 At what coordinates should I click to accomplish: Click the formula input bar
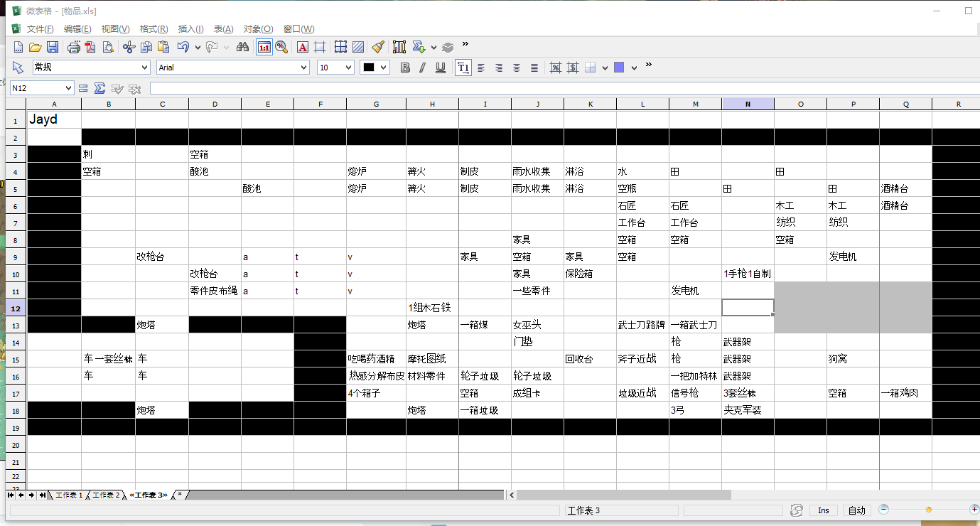(565, 88)
